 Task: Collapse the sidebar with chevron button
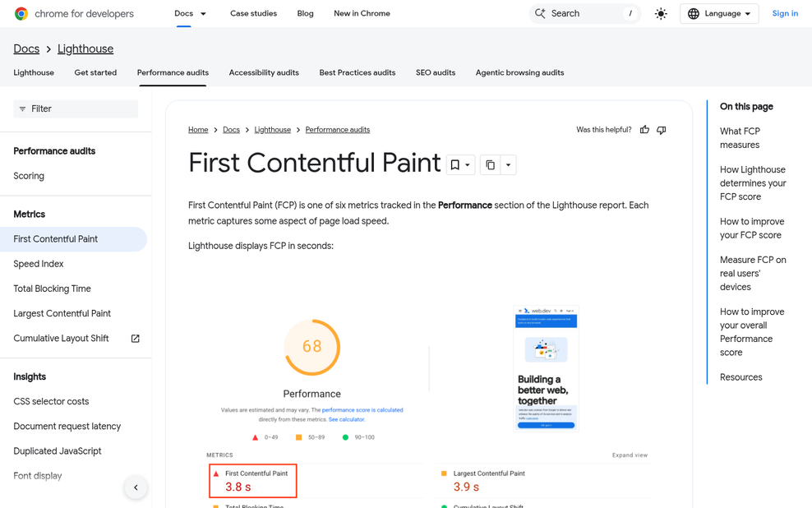(136, 487)
